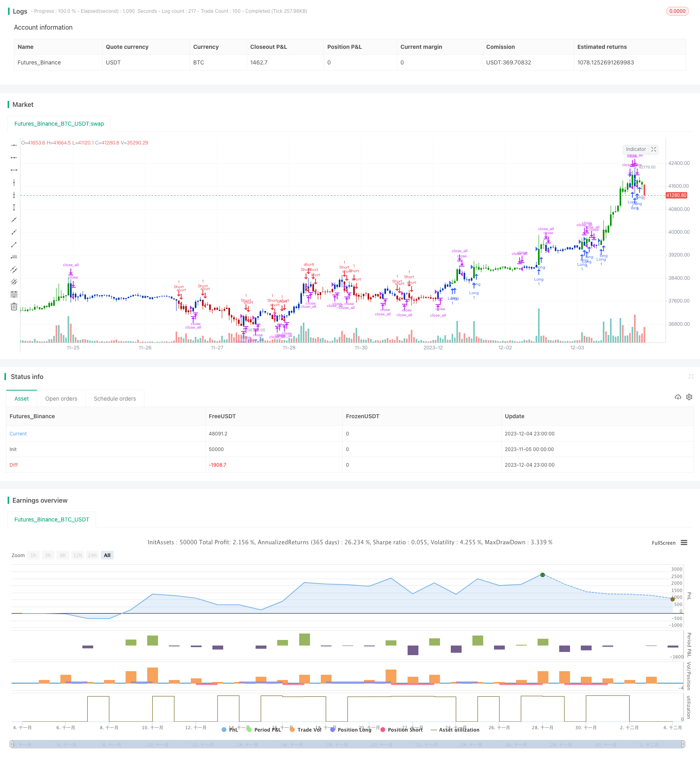Switch to the Schedule orders tab

pos(115,398)
